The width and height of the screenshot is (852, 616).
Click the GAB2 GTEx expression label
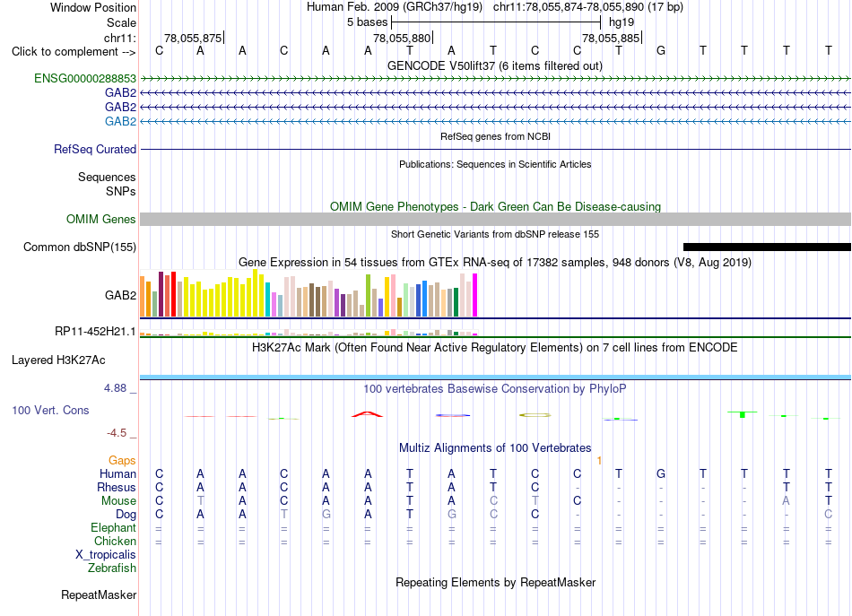[x=120, y=295]
